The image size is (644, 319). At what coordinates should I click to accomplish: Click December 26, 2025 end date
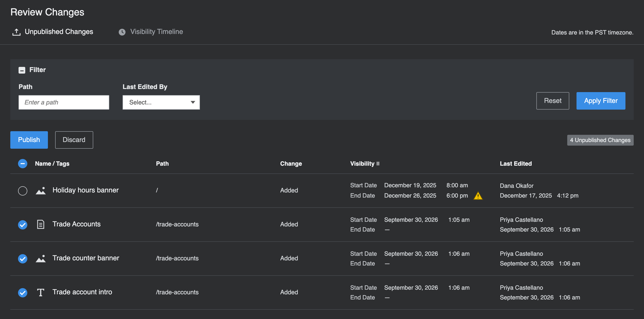tap(410, 196)
